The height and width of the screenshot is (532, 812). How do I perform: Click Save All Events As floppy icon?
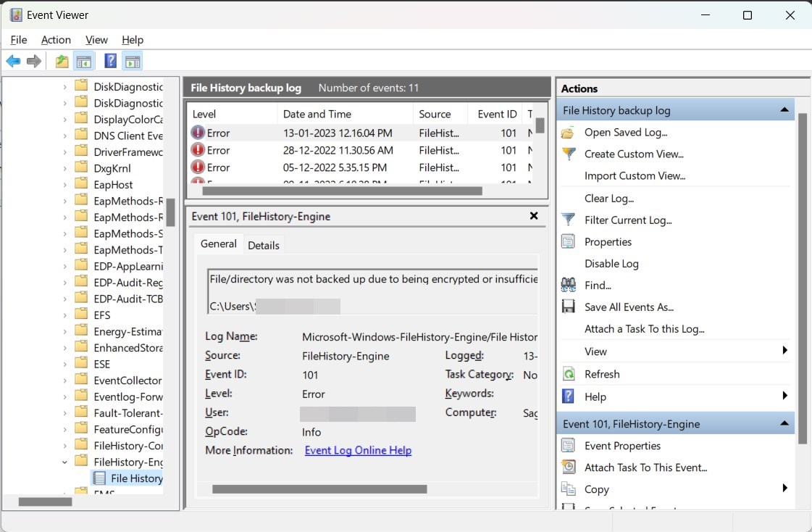tap(568, 307)
